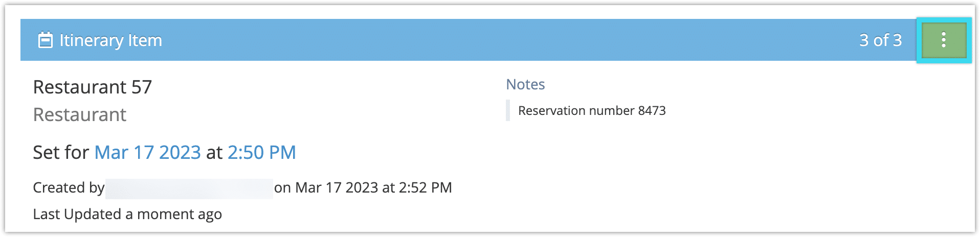This screenshot has width=980, height=237.
Task: Click the on Mar 17 2023 at 2:52 PM timestamp
Action: coord(363,188)
